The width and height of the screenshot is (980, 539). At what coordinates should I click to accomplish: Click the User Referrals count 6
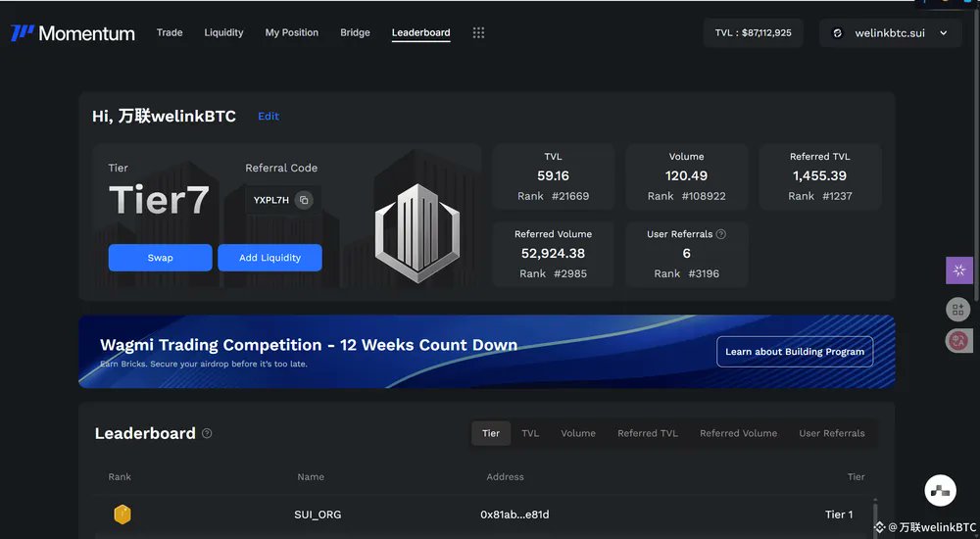(686, 253)
